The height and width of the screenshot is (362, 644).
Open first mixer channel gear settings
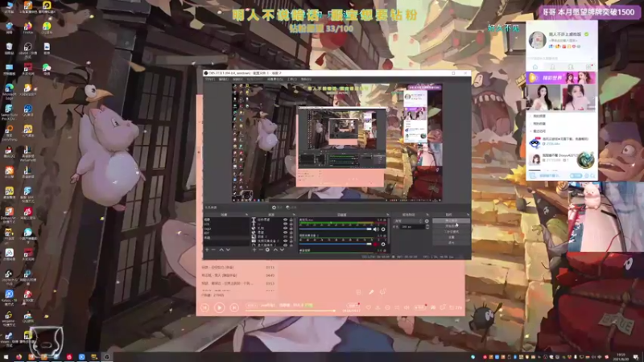(383, 229)
